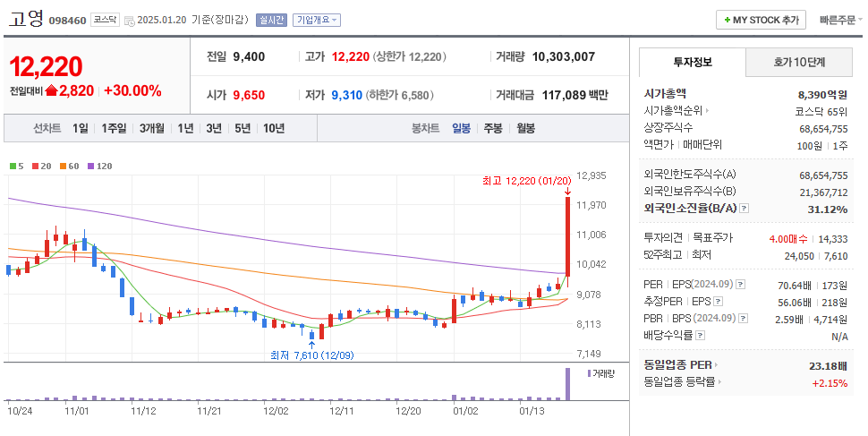The image size is (868, 436).
Task: Open the help icon beside PBR BPS(2024.09)
Action: [x=744, y=319]
